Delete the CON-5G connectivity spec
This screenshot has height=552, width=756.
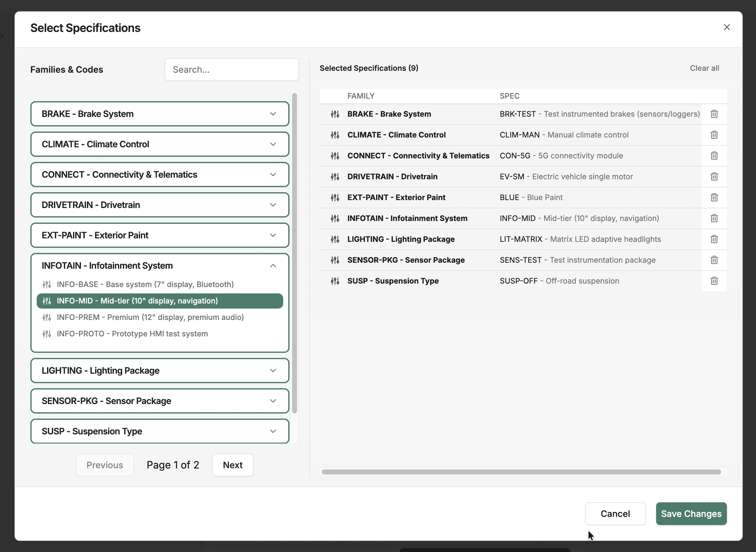(x=714, y=156)
